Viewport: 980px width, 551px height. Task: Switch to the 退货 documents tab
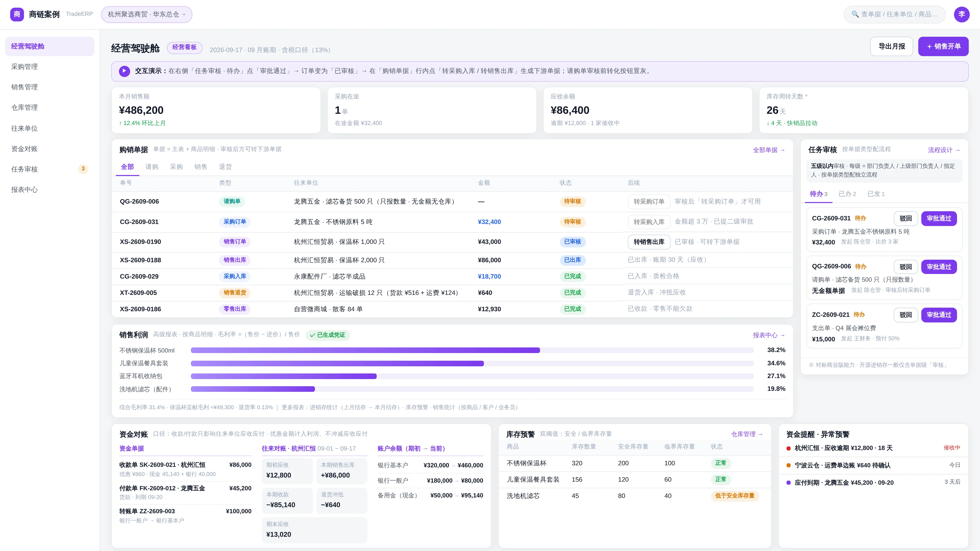point(225,167)
